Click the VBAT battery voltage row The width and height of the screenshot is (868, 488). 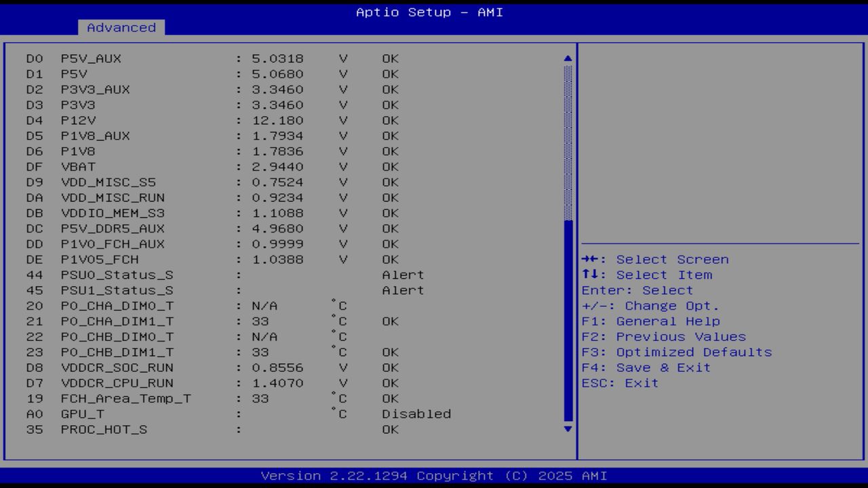click(203, 166)
